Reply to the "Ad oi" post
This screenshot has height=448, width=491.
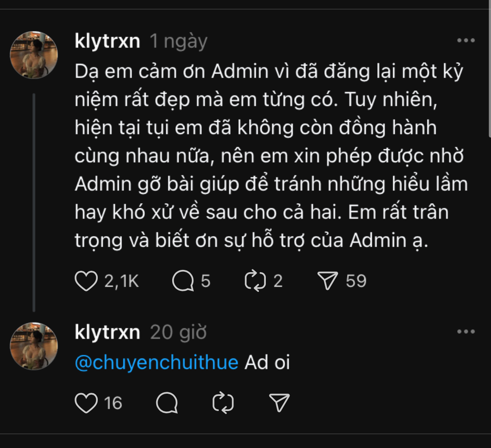pyautogui.click(x=167, y=403)
